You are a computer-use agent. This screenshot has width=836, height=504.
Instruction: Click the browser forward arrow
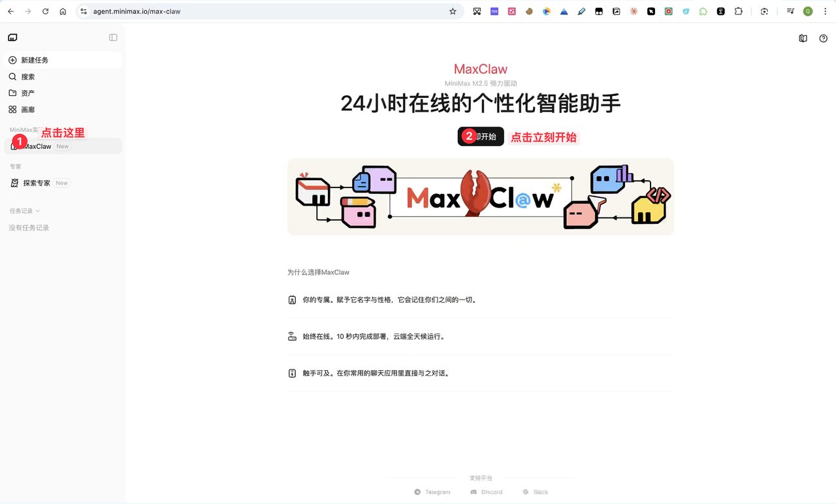(27, 11)
